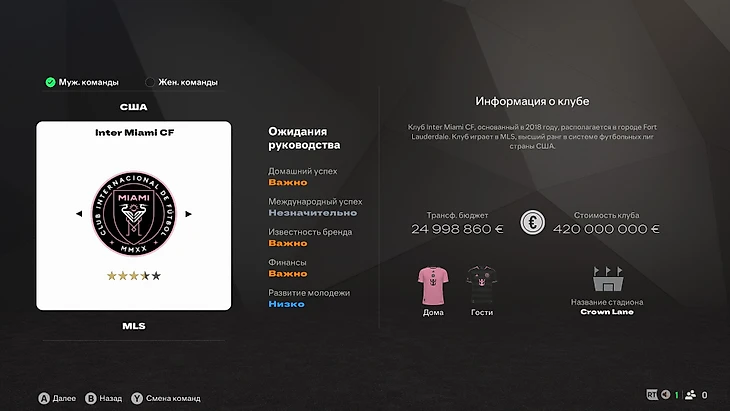The image size is (730, 411).
Task: Click the Назад label to go back
Action: click(x=111, y=398)
